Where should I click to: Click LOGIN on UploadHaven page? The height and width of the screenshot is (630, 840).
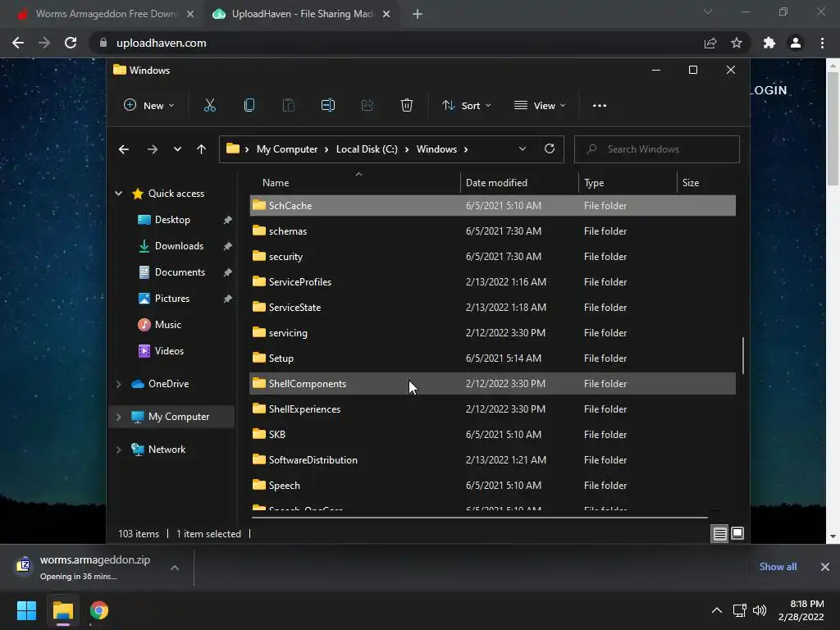click(x=769, y=90)
